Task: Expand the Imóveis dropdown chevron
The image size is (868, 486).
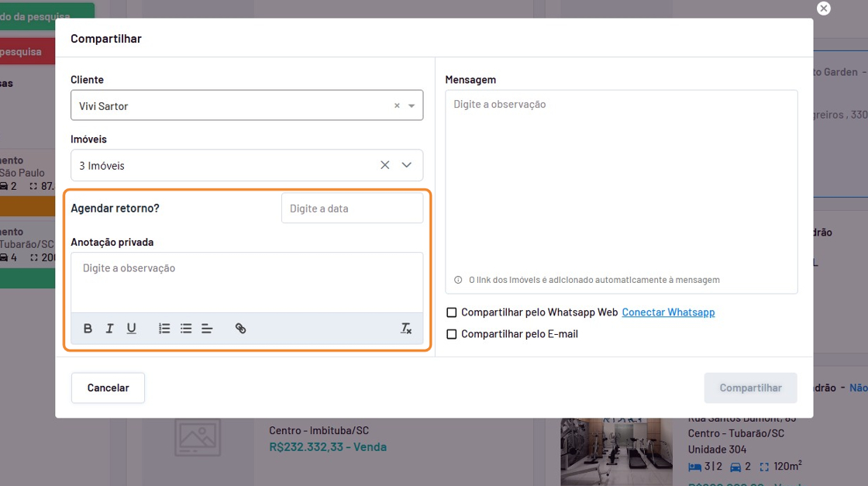Action: [407, 165]
